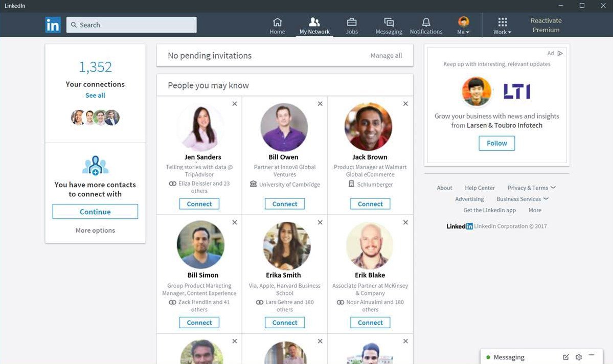Connect with Bill Owen
Image resolution: width=613 pixels, height=364 pixels.
tap(285, 203)
